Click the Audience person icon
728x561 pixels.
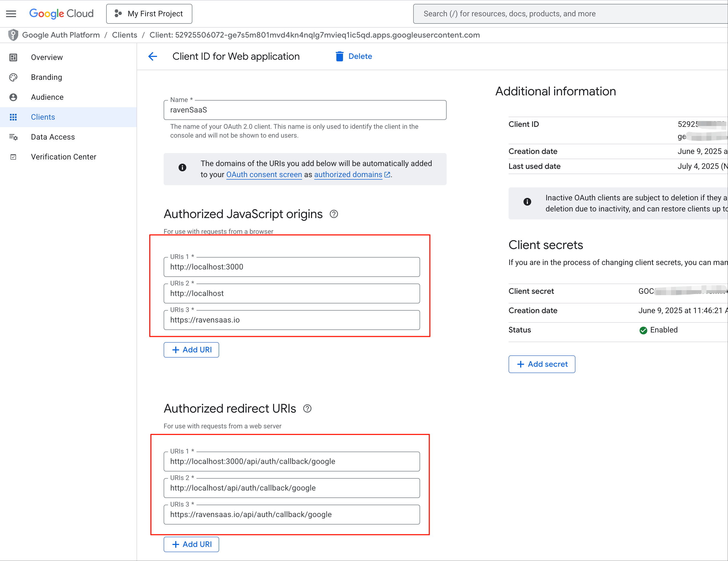click(x=13, y=97)
